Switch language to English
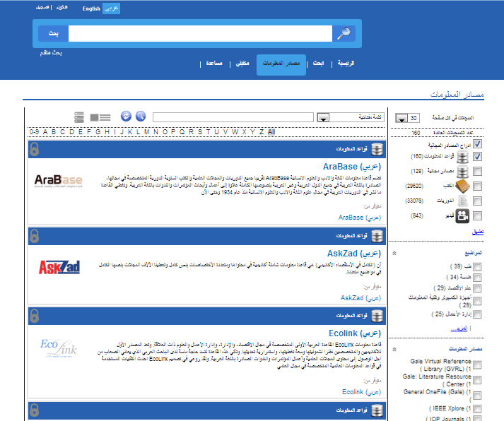This screenshot has height=421, width=504. [91, 8]
